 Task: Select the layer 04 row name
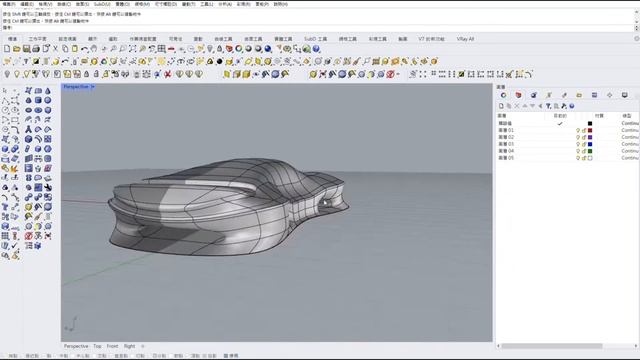(506, 151)
